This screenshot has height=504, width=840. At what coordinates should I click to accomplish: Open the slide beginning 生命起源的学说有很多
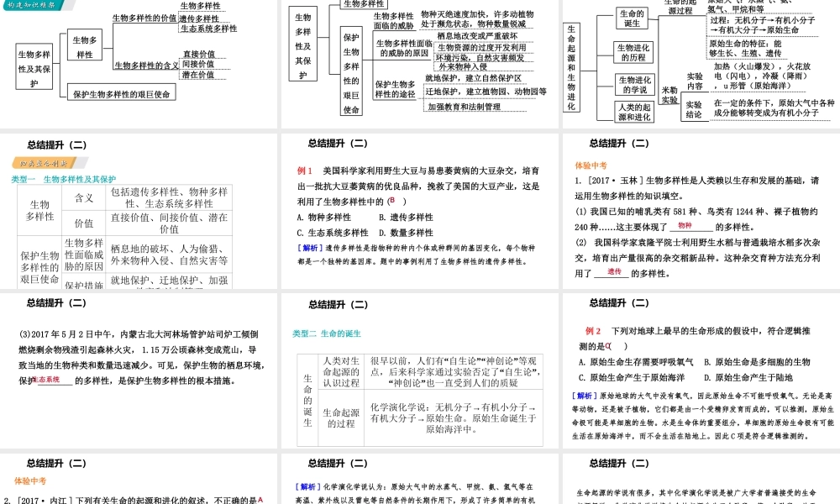pyautogui.click(x=701, y=479)
